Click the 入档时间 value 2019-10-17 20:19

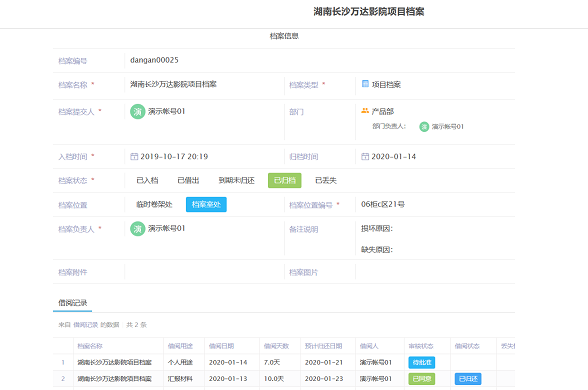tap(174, 156)
